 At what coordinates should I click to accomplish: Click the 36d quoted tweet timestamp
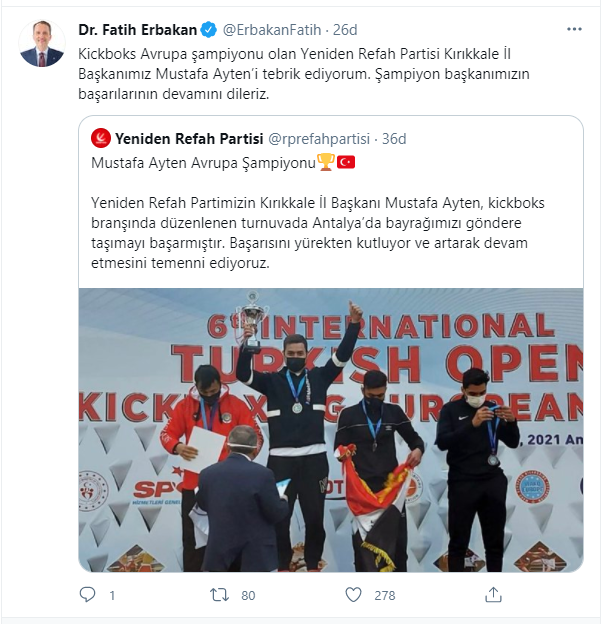(x=394, y=138)
